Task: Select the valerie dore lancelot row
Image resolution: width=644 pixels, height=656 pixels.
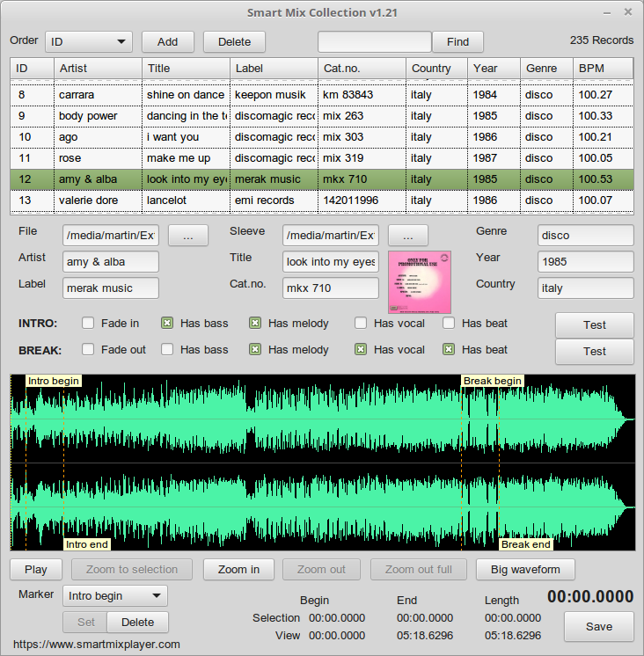Action: pyautogui.click(x=176, y=200)
